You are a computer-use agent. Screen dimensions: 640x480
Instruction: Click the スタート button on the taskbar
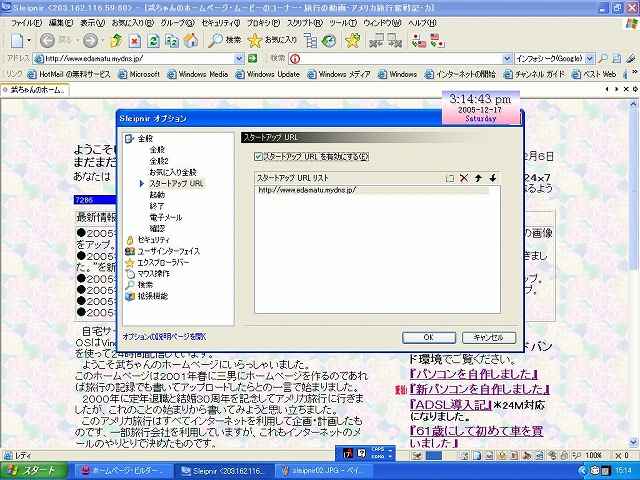click(x=33, y=471)
